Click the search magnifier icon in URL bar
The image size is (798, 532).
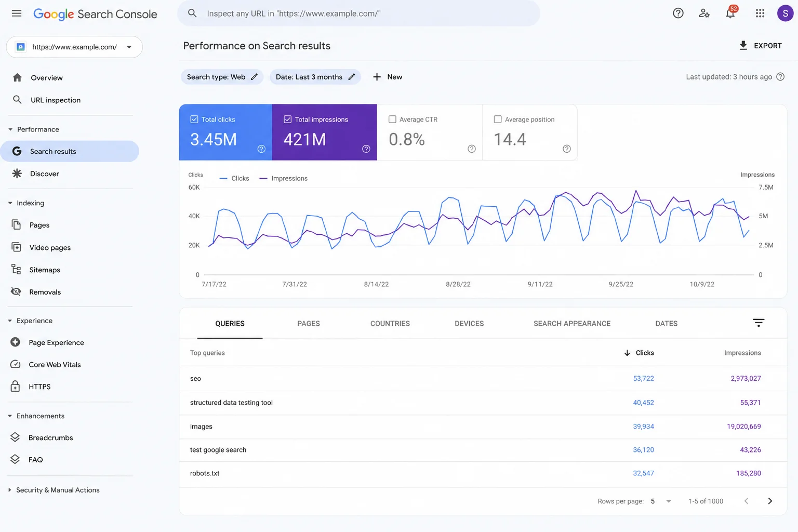pos(192,14)
